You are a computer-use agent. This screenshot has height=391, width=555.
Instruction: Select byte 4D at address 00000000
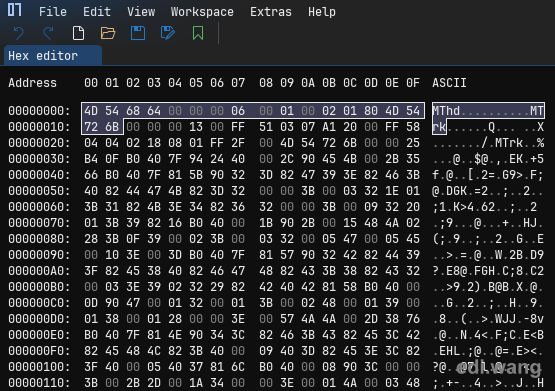(x=91, y=111)
